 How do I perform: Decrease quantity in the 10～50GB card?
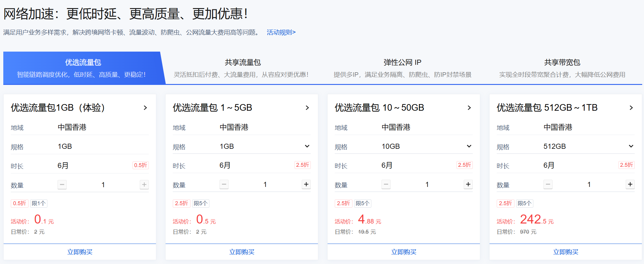point(386,184)
